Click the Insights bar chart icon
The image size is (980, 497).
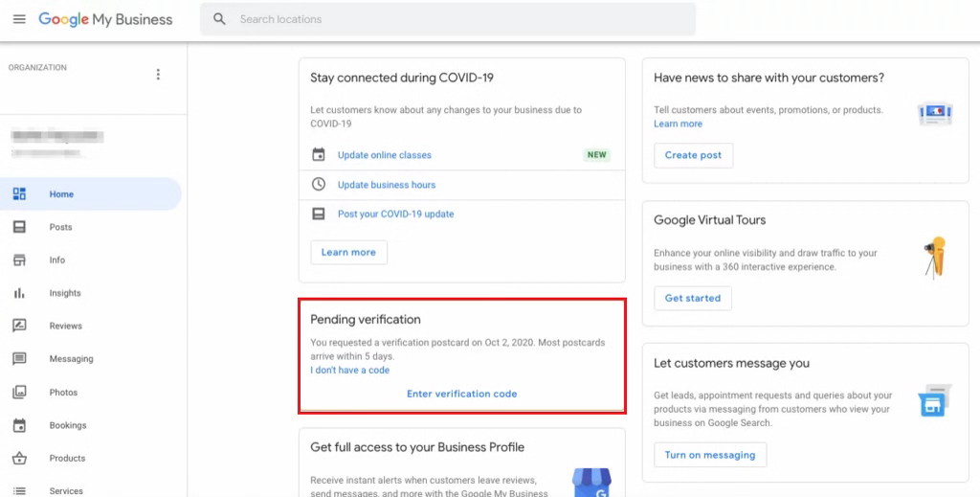tap(19, 293)
